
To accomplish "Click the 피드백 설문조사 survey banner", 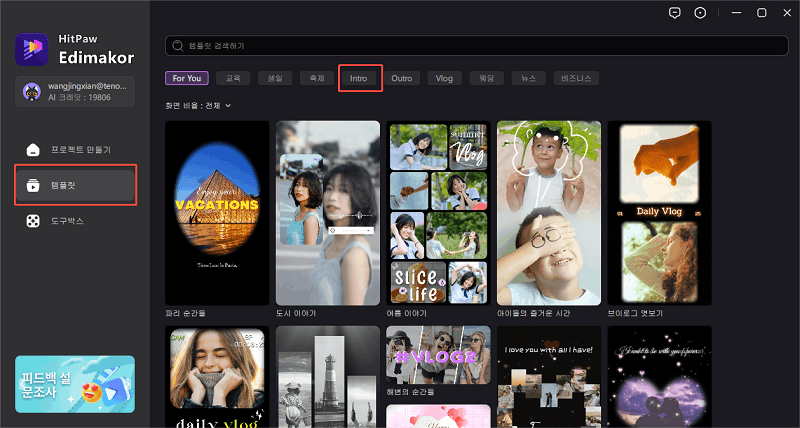I will point(75,383).
